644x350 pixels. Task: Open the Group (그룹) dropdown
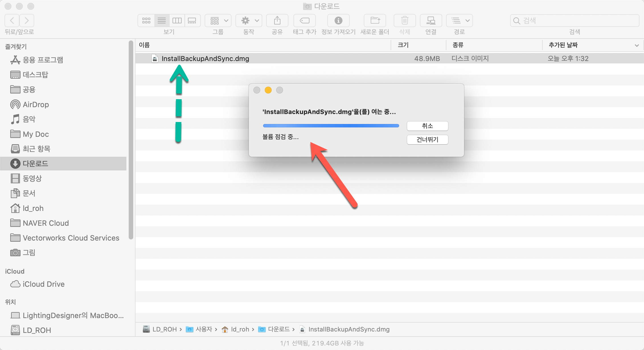(x=218, y=21)
